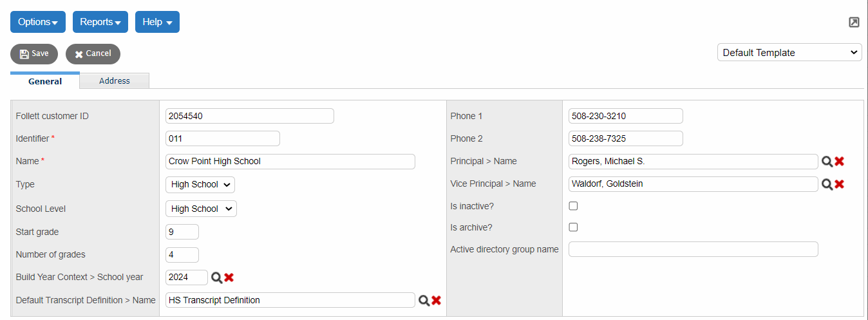The image size is (868, 320).
Task: Clear the Build Year Context with red X
Action: 229,278
